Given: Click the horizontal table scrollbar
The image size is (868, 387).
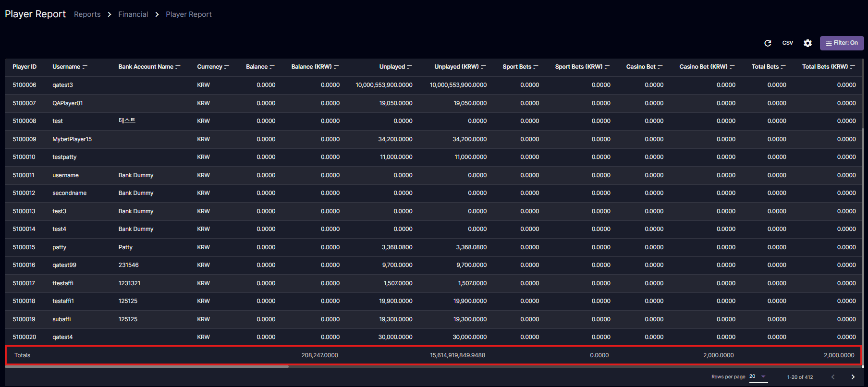Looking at the screenshot, I should [147, 366].
